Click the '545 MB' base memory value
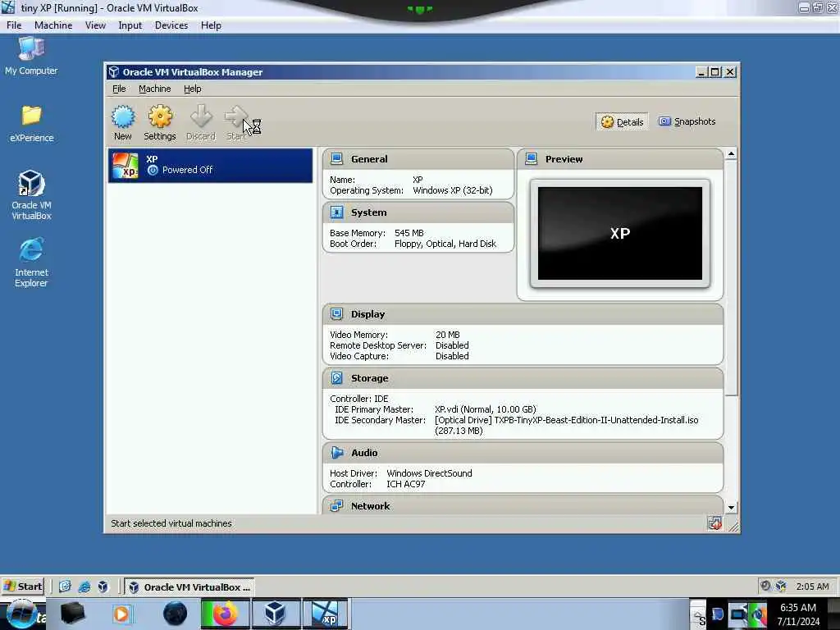840x630 pixels. point(409,233)
